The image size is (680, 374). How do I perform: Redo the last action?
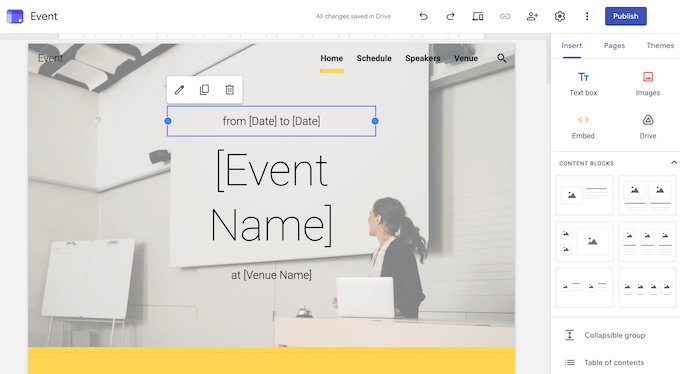pyautogui.click(x=450, y=16)
